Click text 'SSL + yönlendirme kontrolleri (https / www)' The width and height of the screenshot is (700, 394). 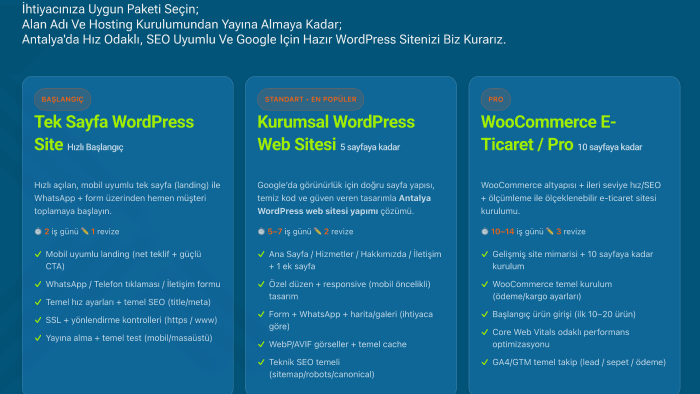pyautogui.click(x=131, y=320)
